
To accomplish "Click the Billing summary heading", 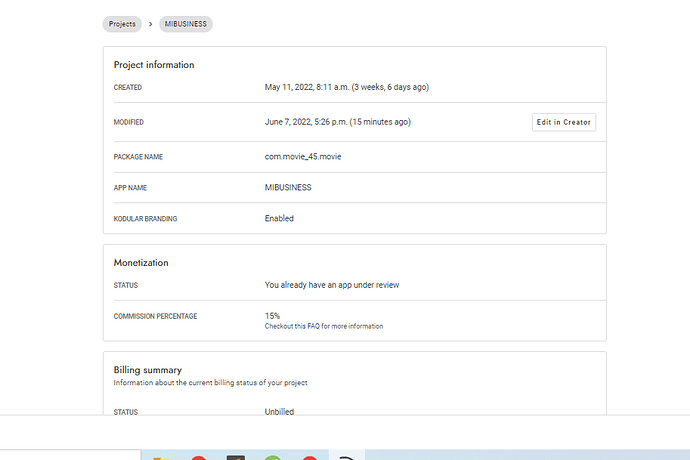I will pos(147,370).
